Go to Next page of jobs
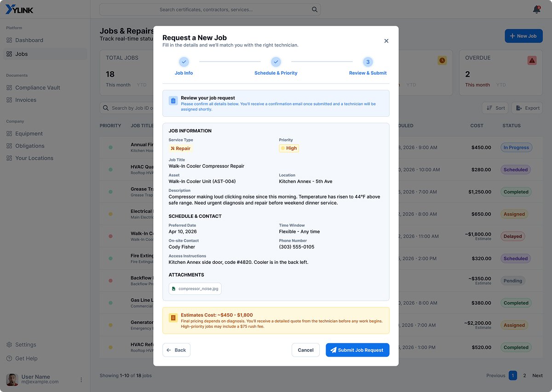This screenshot has height=392, width=552. click(537, 375)
